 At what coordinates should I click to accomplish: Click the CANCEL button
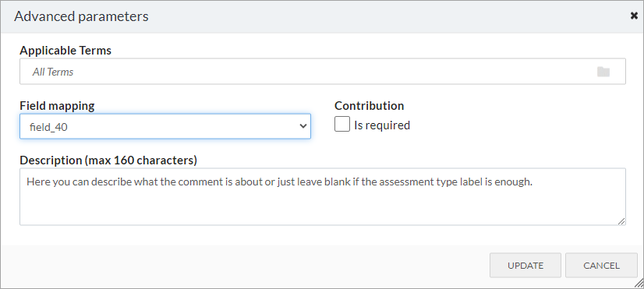[x=601, y=265]
